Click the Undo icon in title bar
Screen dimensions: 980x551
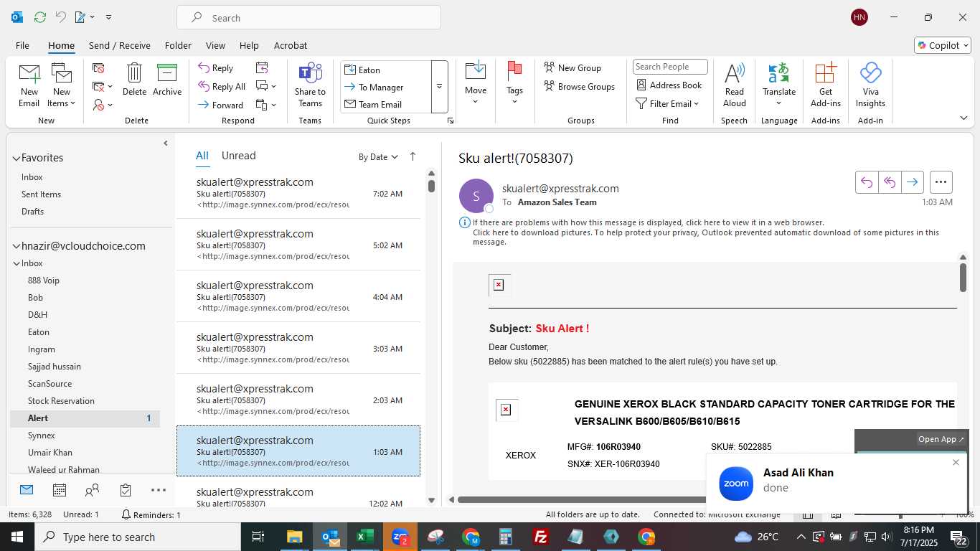[60, 17]
